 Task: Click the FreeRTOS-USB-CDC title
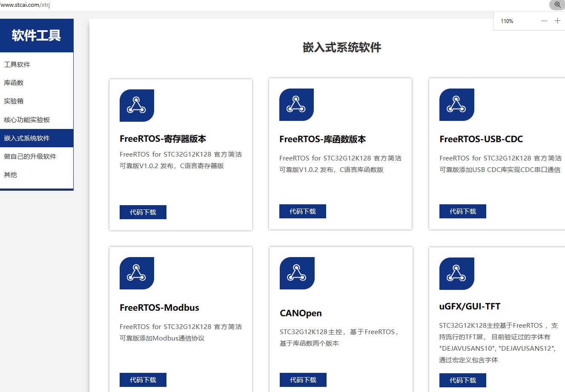pyautogui.click(x=481, y=139)
